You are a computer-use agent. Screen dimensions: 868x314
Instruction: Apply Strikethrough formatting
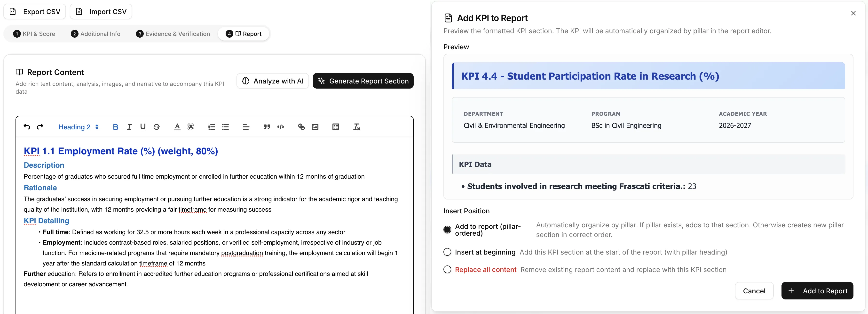(156, 127)
